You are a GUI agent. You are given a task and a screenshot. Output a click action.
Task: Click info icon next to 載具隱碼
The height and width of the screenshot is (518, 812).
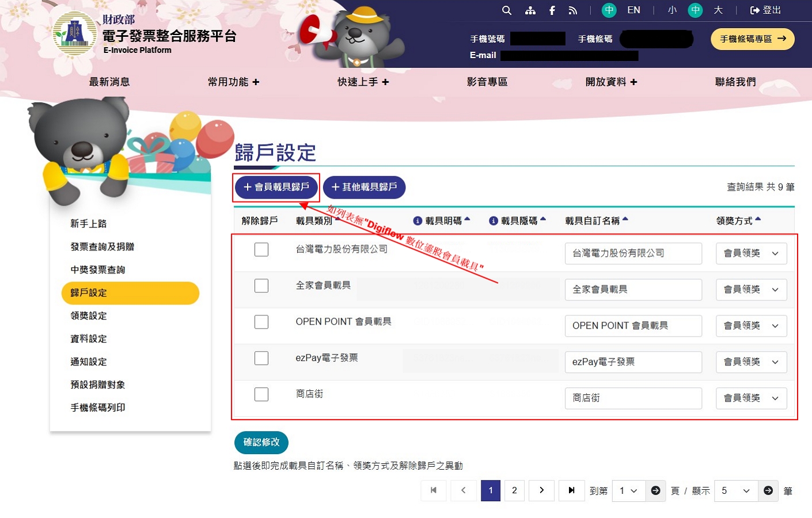(494, 221)
